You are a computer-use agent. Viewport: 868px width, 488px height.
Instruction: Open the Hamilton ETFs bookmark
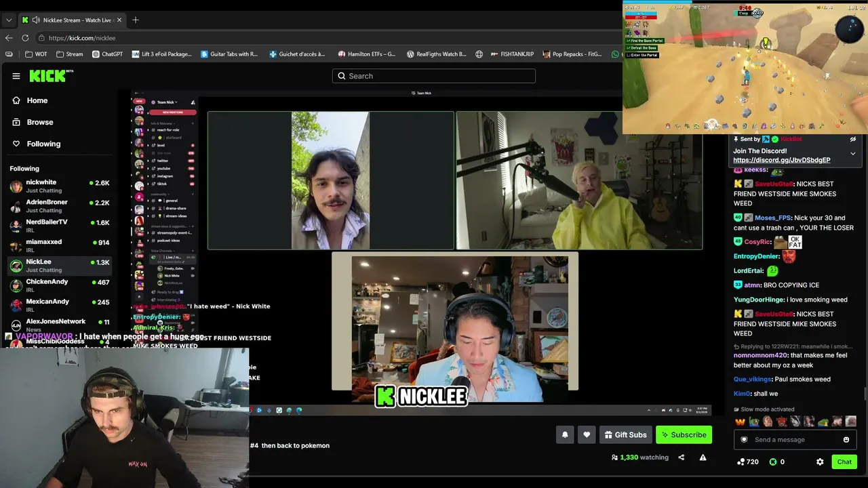pos(366,54)
